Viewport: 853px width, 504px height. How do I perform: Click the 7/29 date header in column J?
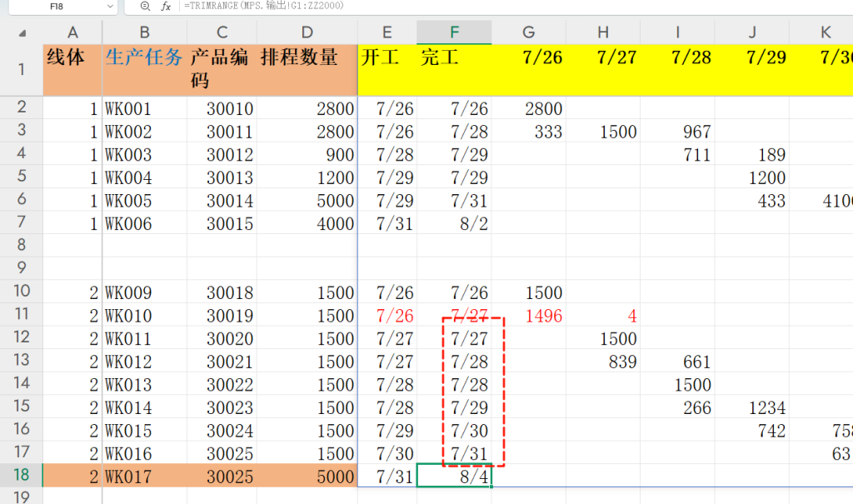point(752,70)
